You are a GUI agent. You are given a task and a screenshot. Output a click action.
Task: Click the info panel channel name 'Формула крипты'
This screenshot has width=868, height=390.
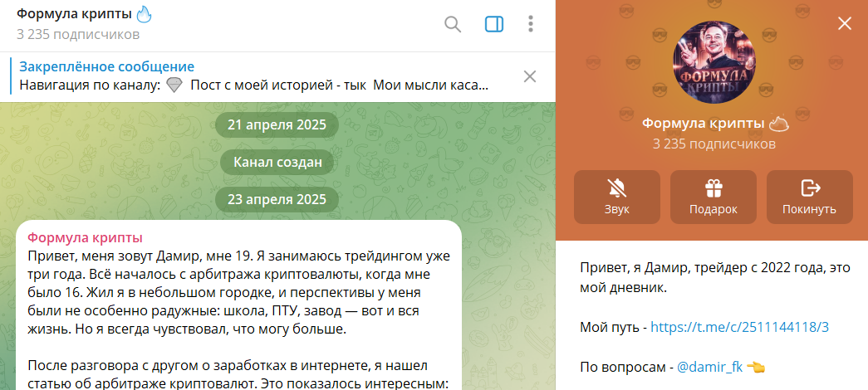tap(703, 123)
